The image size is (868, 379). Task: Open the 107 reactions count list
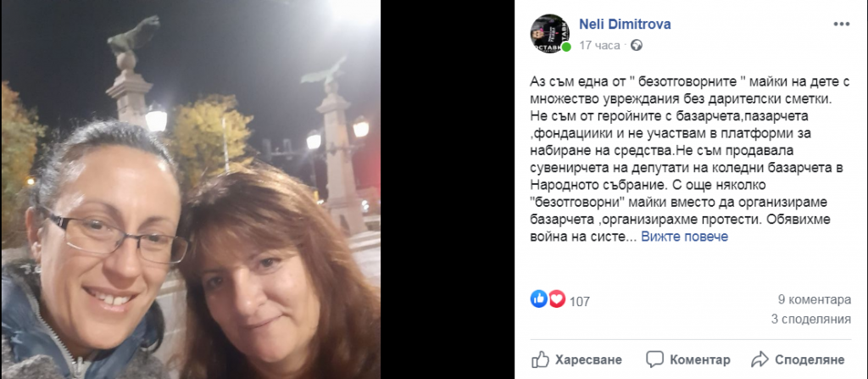point(580,302)
